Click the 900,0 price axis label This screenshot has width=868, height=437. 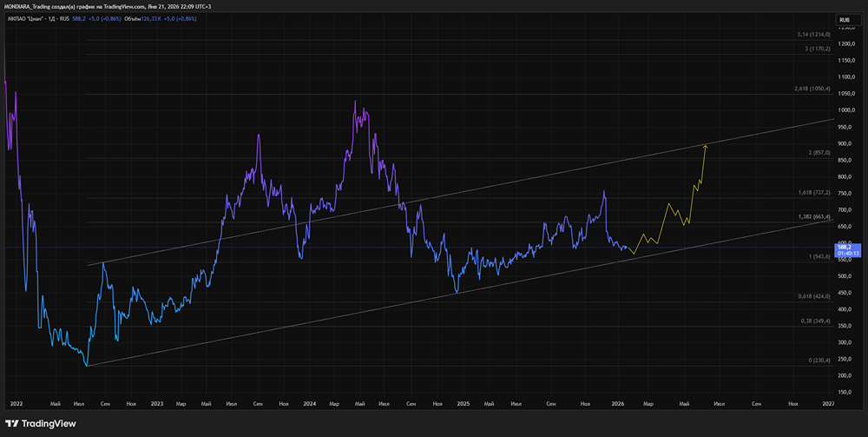coord(845,143)
